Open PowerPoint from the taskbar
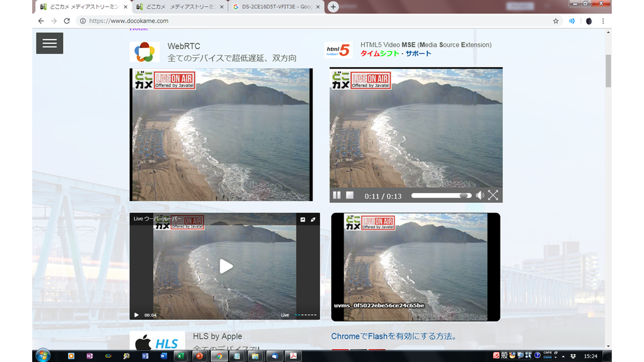The width and height of the screenshot is (644, 362). 199,356
